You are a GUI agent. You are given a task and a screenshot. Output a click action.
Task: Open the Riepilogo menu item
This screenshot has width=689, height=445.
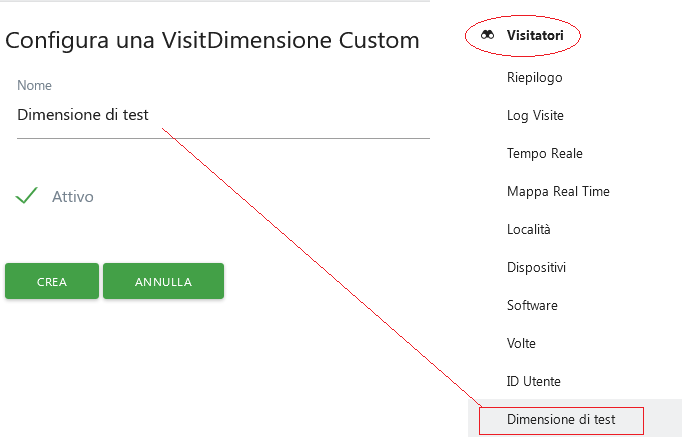pos(535,77)
